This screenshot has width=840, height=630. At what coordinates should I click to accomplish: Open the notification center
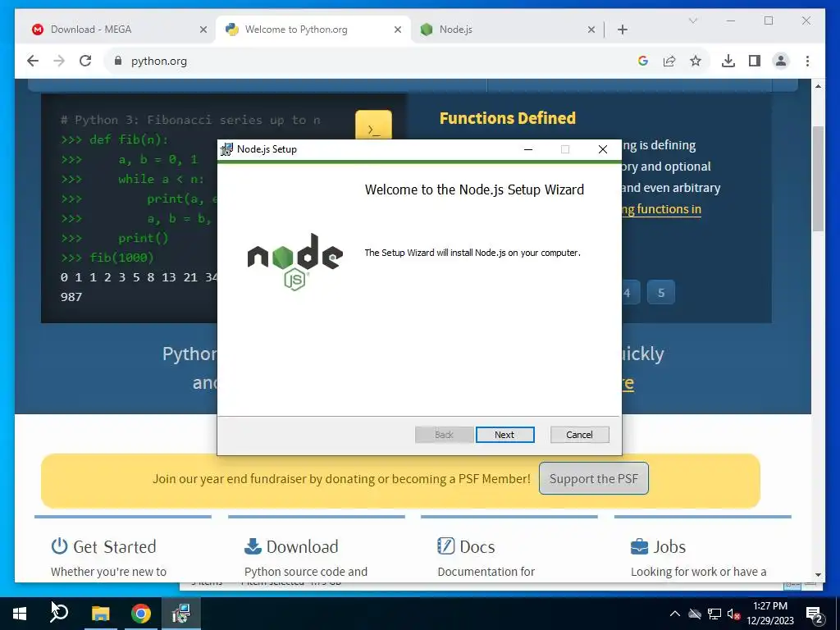815,615
